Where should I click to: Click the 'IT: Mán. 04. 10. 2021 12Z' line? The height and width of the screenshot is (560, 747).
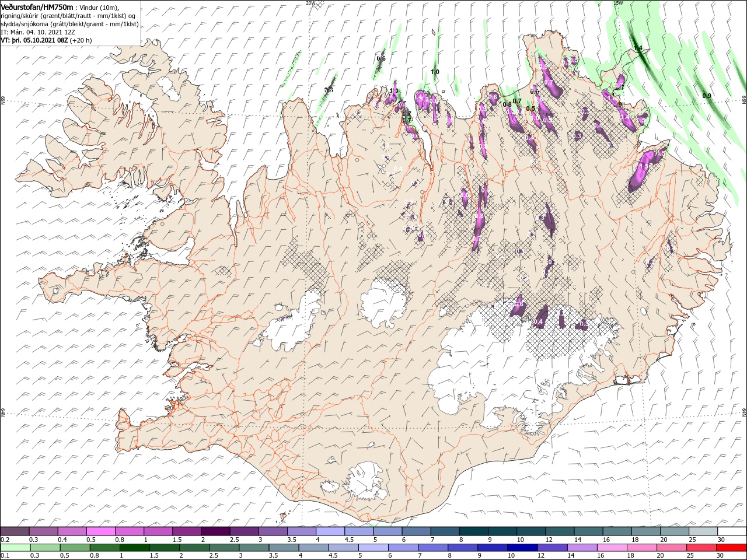click(39, 32)
